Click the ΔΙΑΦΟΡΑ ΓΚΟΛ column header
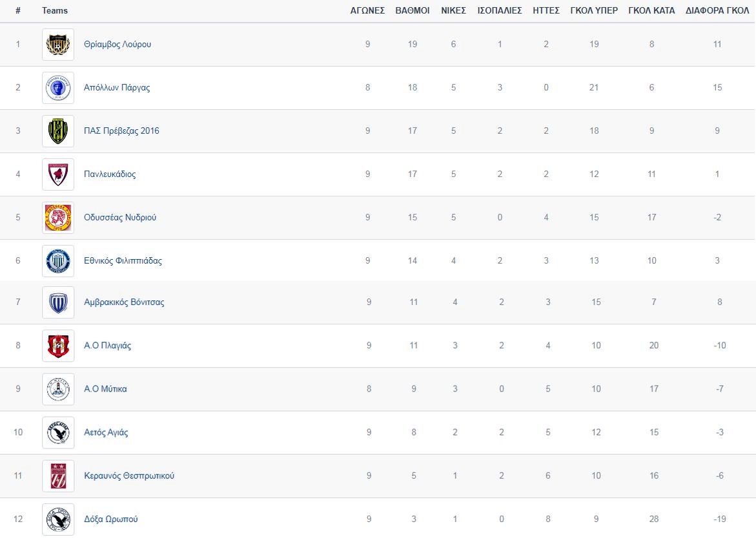This screenshot has width=756, height=546. click(717, 10)
